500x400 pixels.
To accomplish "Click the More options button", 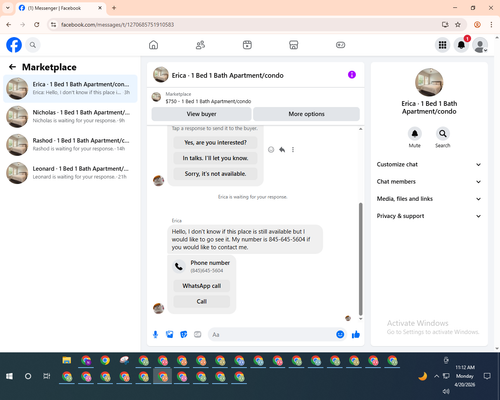I will [306, 114].
